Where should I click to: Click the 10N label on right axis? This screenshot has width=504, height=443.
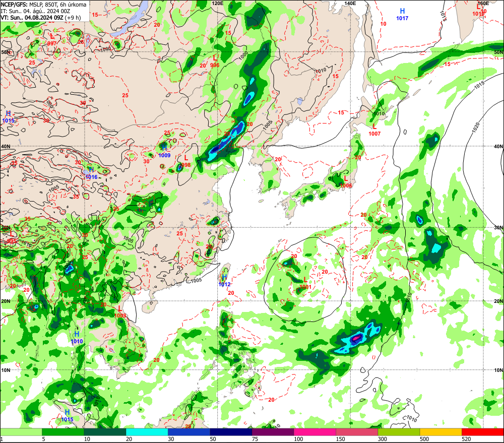pyautogui.click(x=498, y=370)
